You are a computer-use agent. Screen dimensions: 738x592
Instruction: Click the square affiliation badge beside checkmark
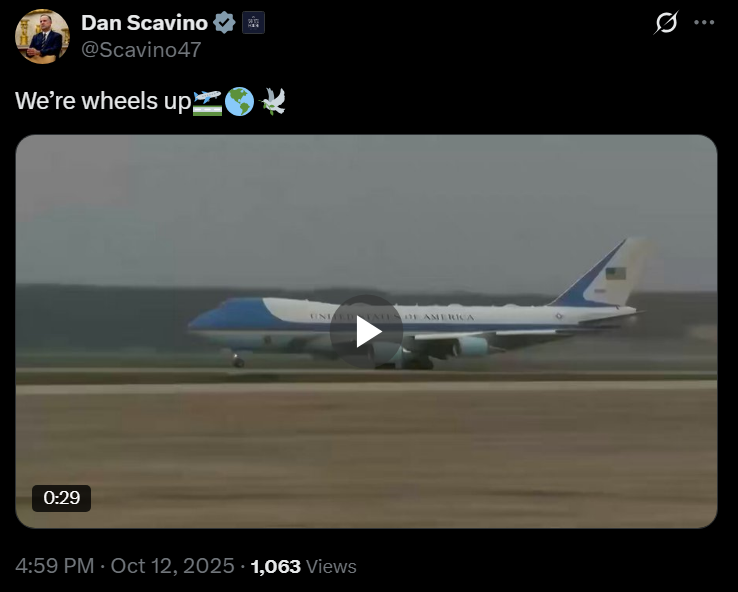pos(253,23)
